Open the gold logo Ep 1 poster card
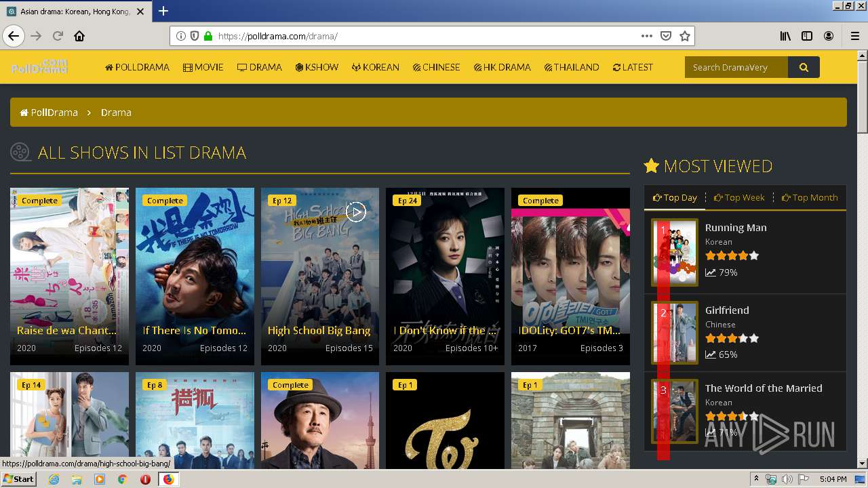Screen dimensions: 868x488 coord(445,420)
